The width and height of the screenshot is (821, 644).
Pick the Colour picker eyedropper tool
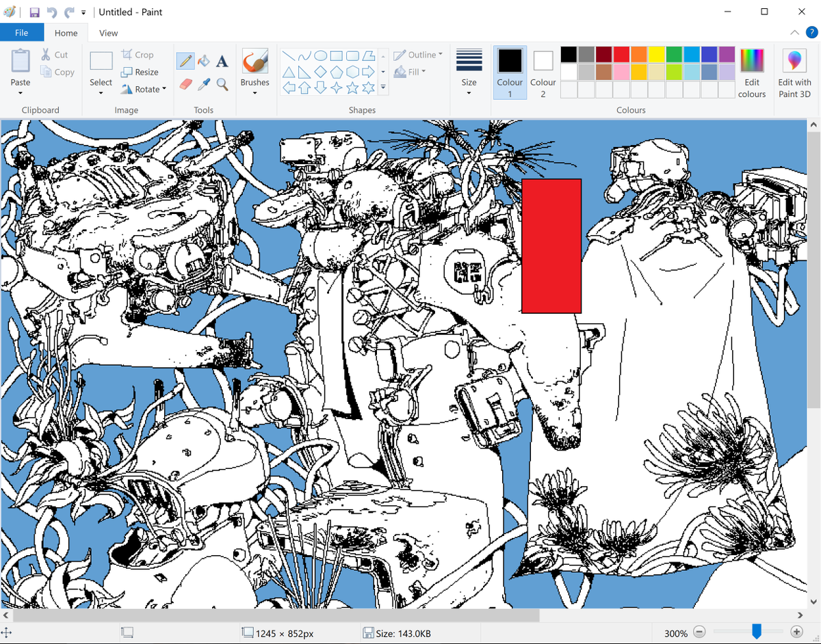click(x=203, y=83)
